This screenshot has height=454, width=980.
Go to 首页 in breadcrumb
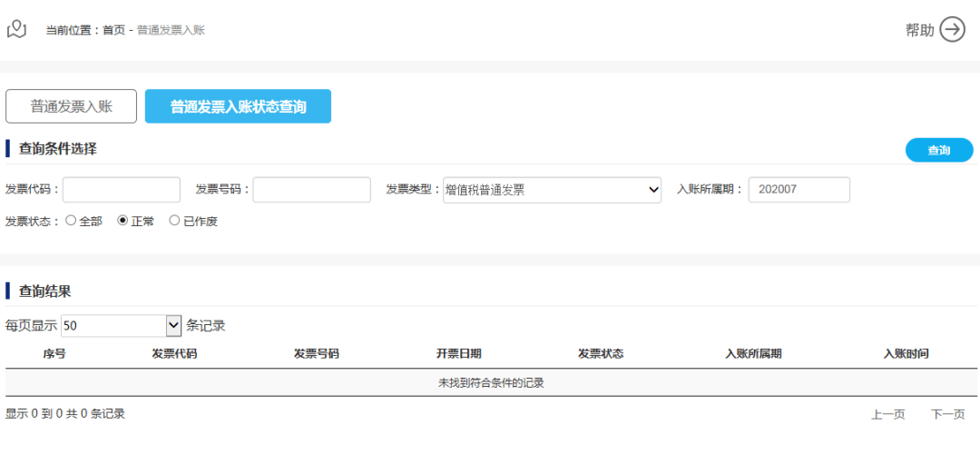point(113,30)
